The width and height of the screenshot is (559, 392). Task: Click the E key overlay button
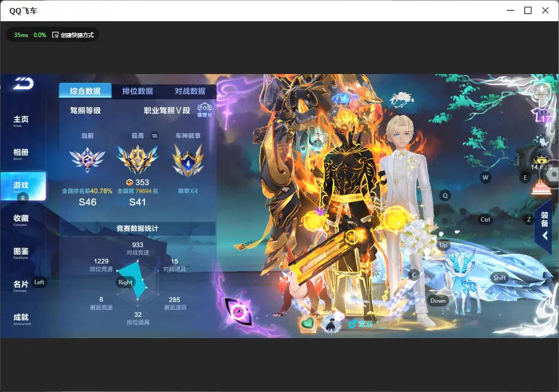tap(525, 177)
